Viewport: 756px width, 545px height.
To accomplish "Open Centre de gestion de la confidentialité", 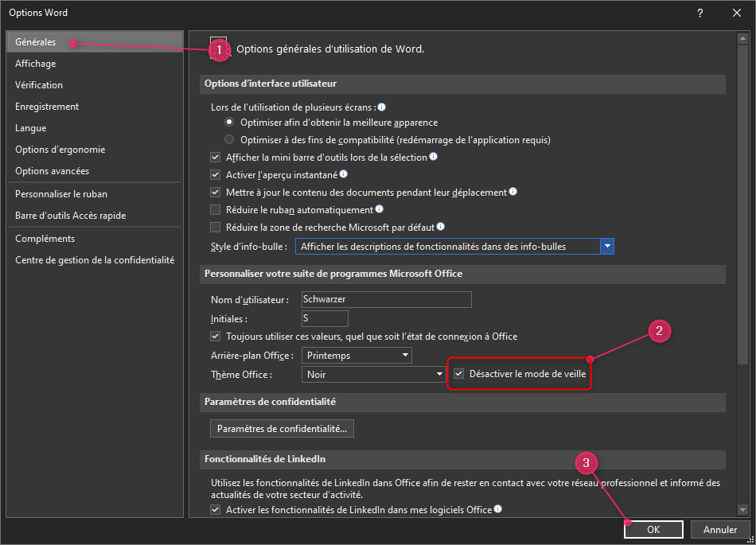I will click(95, 260).
